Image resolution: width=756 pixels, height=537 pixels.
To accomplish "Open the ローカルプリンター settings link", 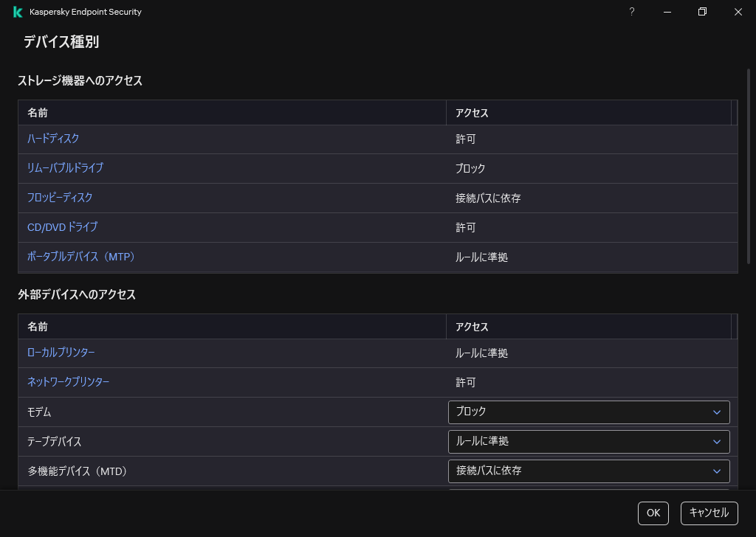I will click(x=61, y=353).
